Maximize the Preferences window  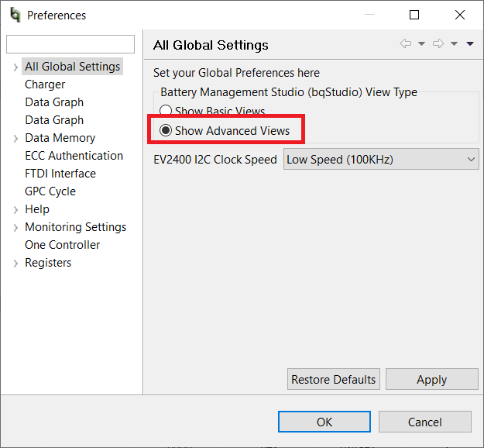coord(414,15)
